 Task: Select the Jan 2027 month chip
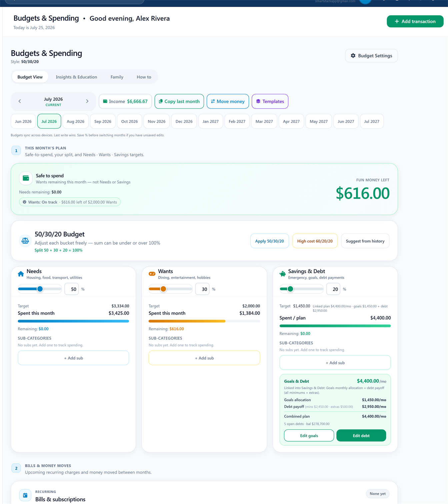(211, 121)
